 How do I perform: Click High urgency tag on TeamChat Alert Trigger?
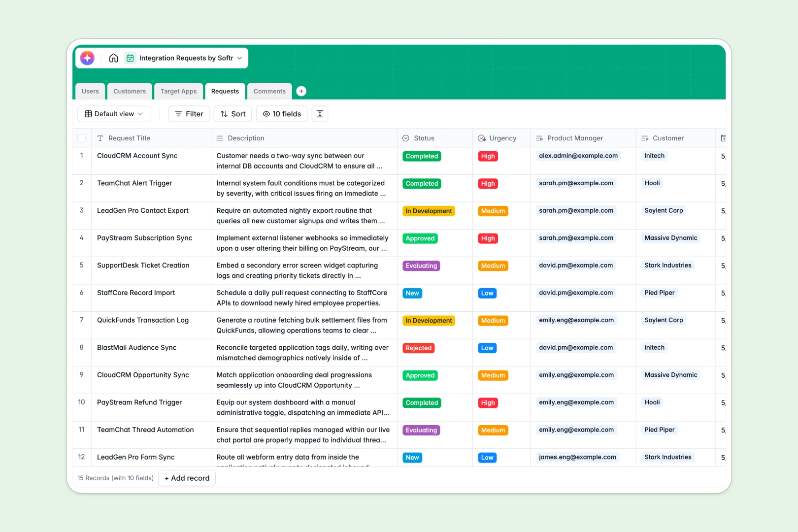488,184
